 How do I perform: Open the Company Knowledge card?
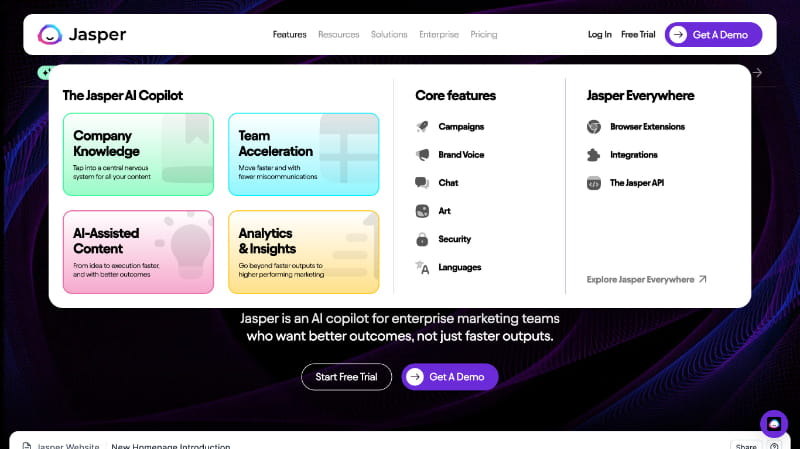coord(138,154)
